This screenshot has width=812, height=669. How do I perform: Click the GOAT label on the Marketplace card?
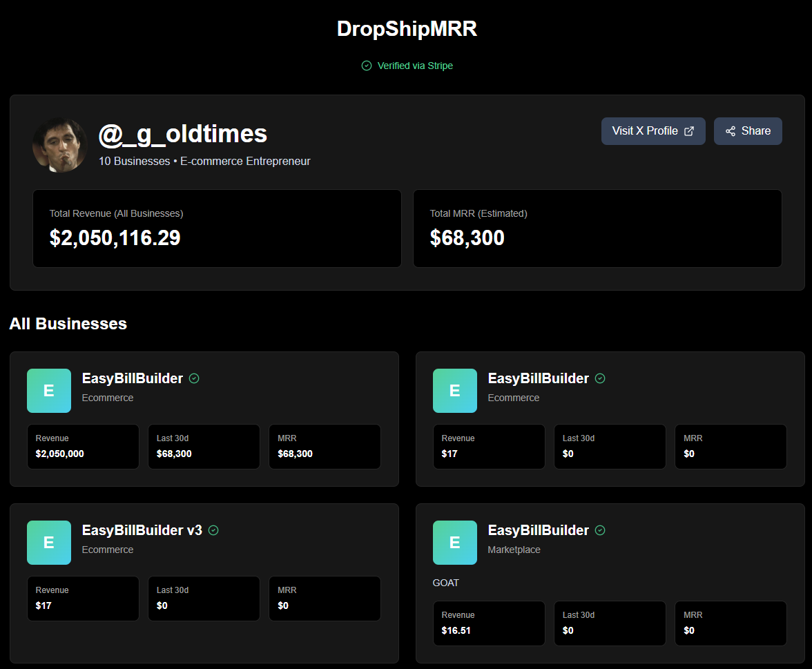[445, 582]
